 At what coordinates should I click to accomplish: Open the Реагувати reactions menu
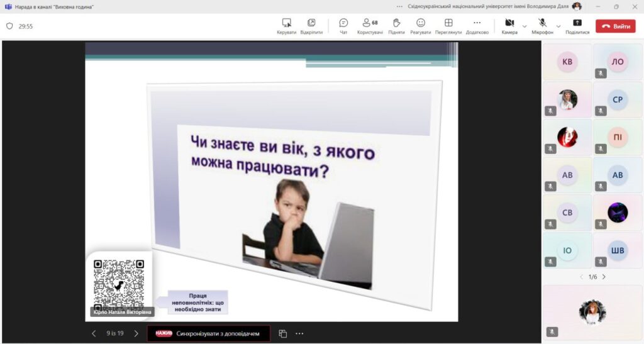coord(420,23)
